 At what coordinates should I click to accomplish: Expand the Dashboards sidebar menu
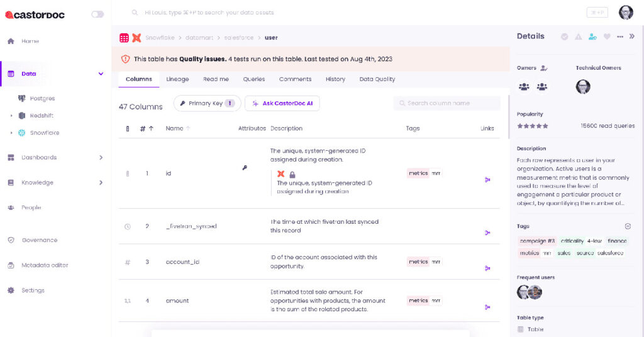click(x=101, y=158)
